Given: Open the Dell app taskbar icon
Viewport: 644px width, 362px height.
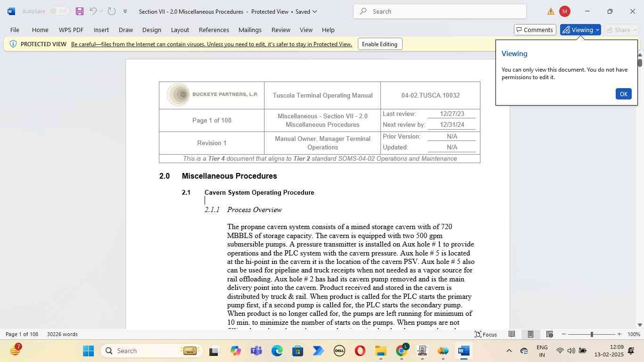Looking at the screenshot, I should click(339, 351).
